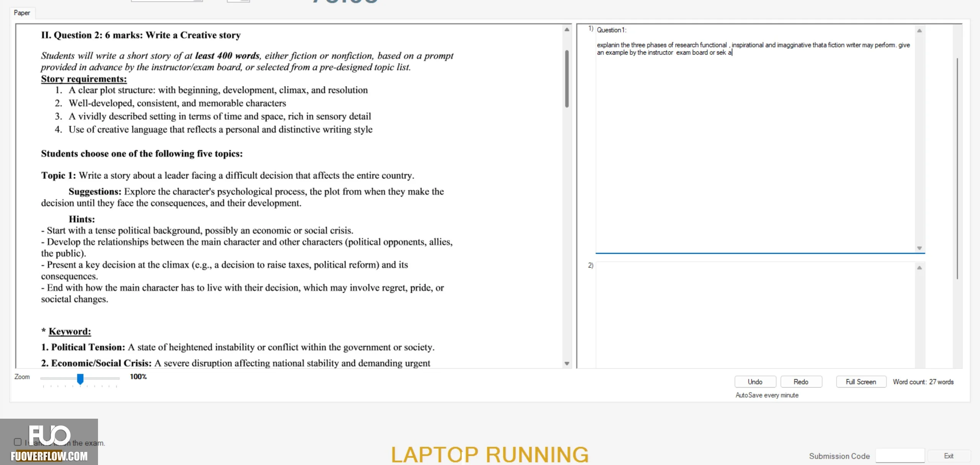Click the 100% zoom value
Image resolution: width=980 pixels, height=465 pixels.
[x=138, y=377]
